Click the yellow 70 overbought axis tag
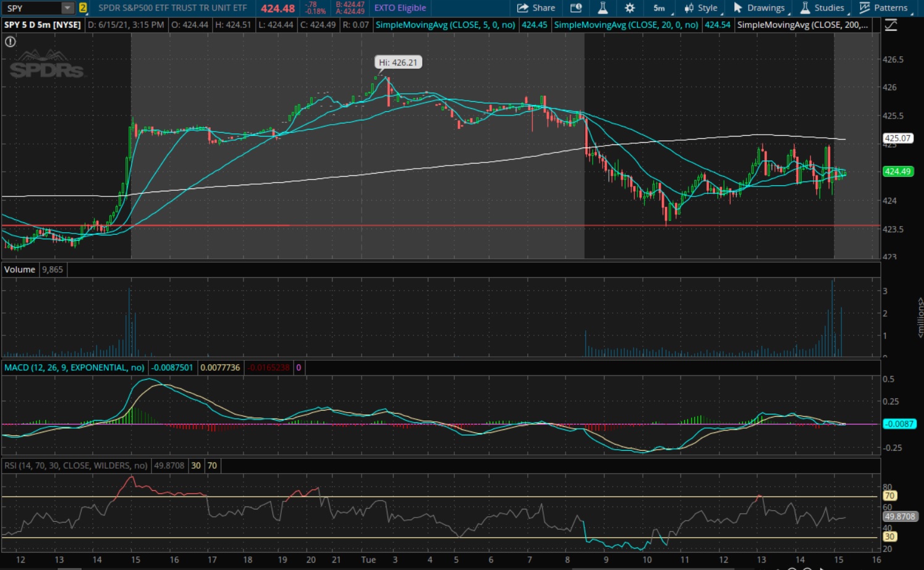The width and height of the screenshot is (924, 570). coord(889,495)
